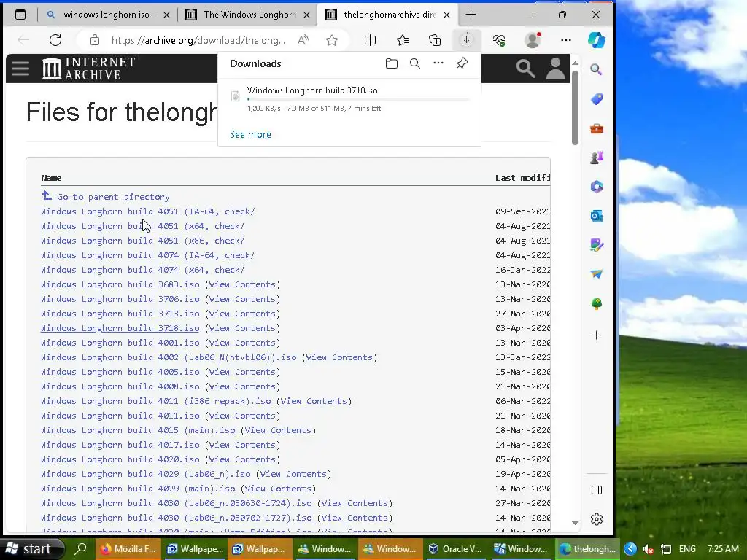The image size is (747, 560).
Task: Open taskbar search magnifier
Action: [81, 549]
